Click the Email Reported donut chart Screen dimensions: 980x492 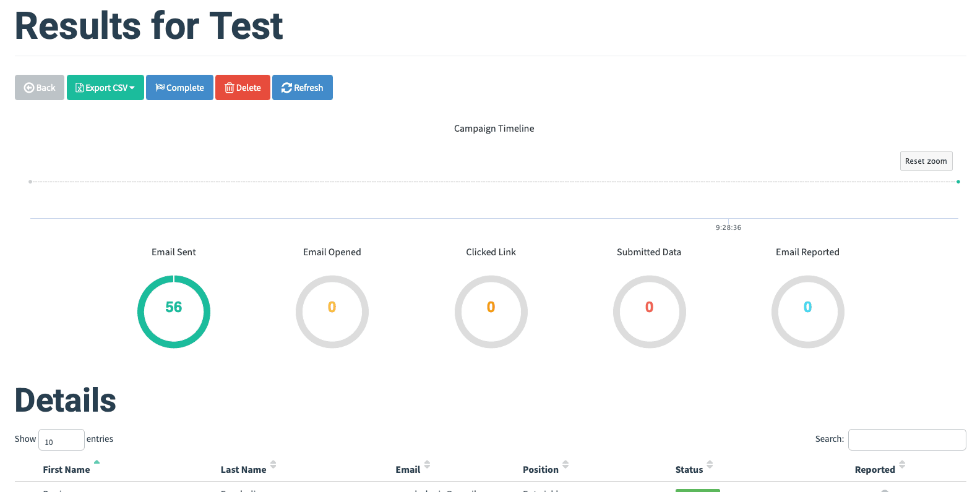click(808, 312)
